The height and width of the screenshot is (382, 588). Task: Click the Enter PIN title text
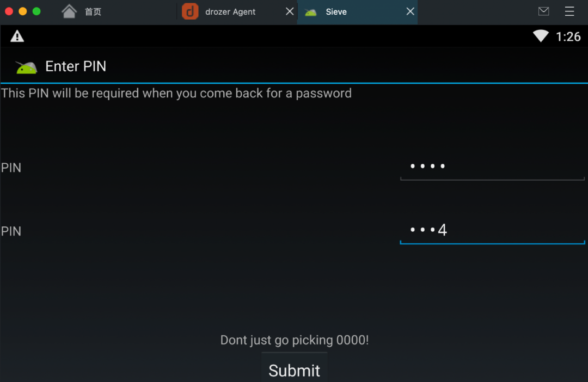click(76, 66)
